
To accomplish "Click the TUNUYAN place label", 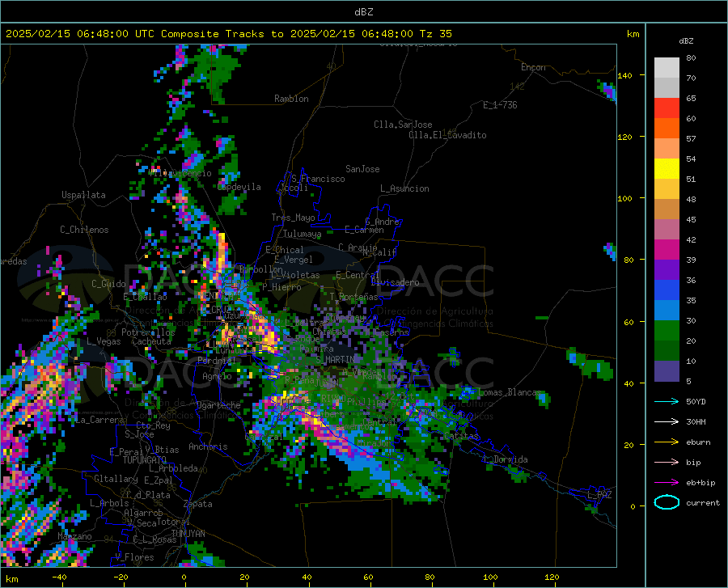I will (188, 534).
